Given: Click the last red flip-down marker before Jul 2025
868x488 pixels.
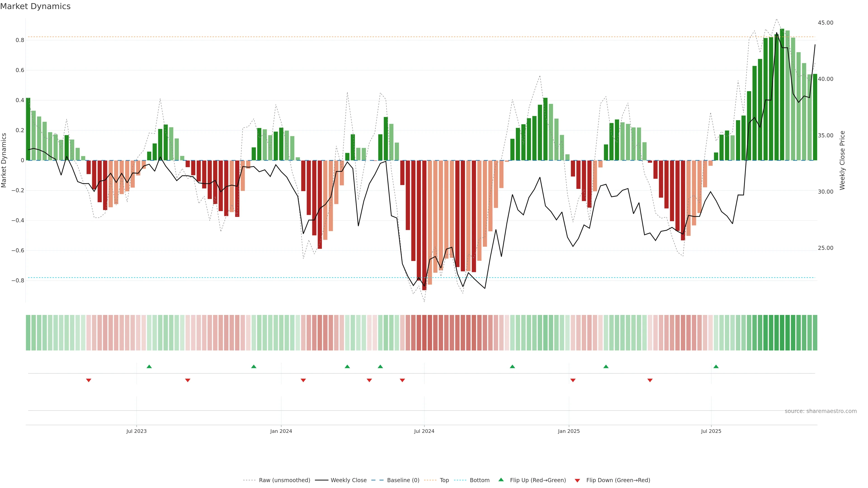Looking at the screenshot, I should point(650,380).
